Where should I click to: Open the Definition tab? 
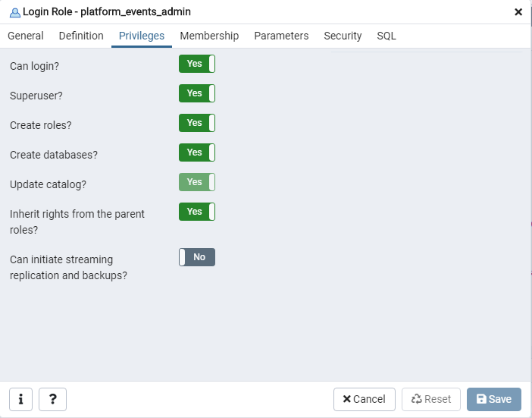[81, 36]
